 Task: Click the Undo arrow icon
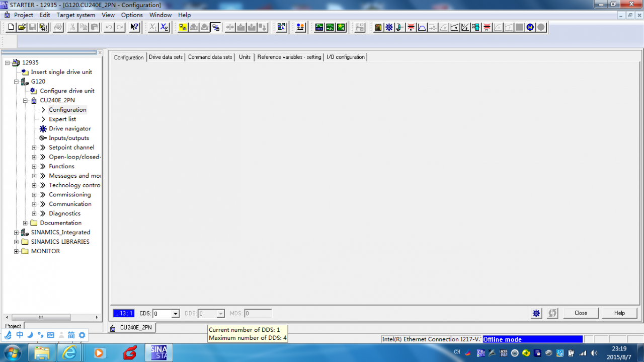[x=109, y=27]
